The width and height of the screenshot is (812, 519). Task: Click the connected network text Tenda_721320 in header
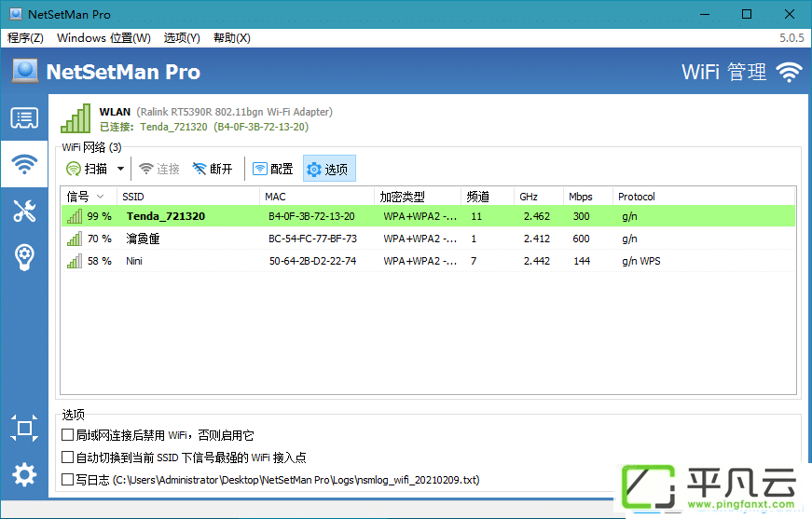173,127
